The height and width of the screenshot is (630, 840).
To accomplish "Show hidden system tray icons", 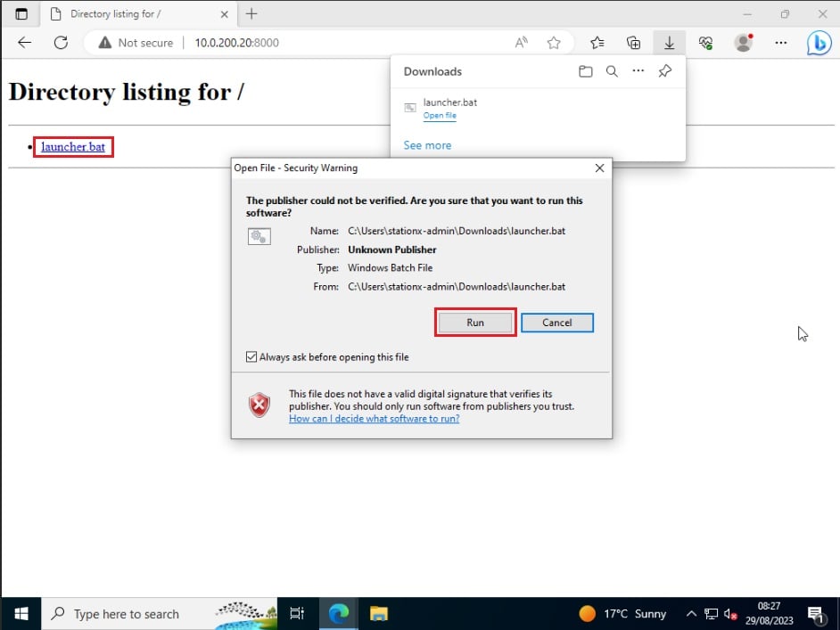I will pyautogui.click(x=692, y=613).
